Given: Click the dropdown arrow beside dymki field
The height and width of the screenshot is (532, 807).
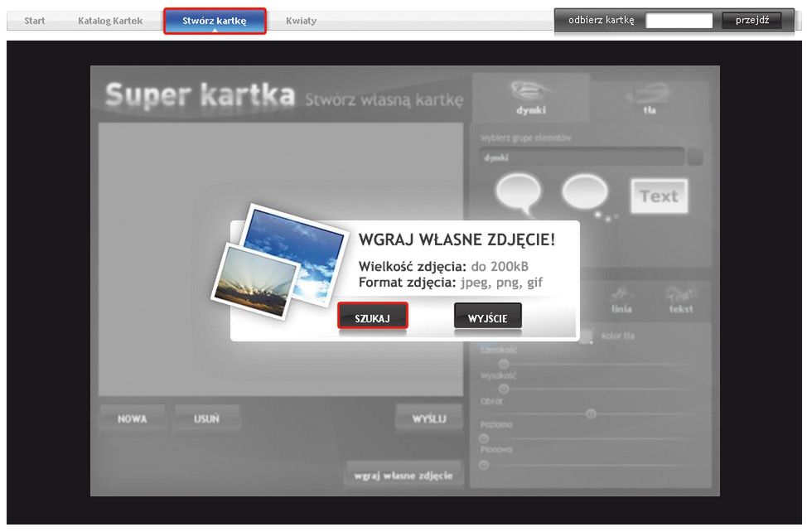Looking at the screenshot, I should point(695,157).
